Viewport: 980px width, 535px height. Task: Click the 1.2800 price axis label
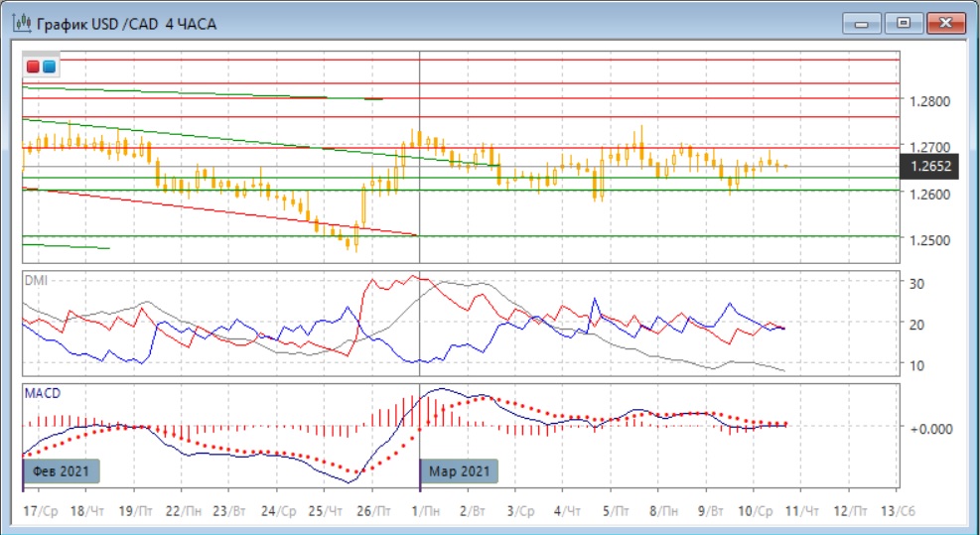tap(929, 101)
